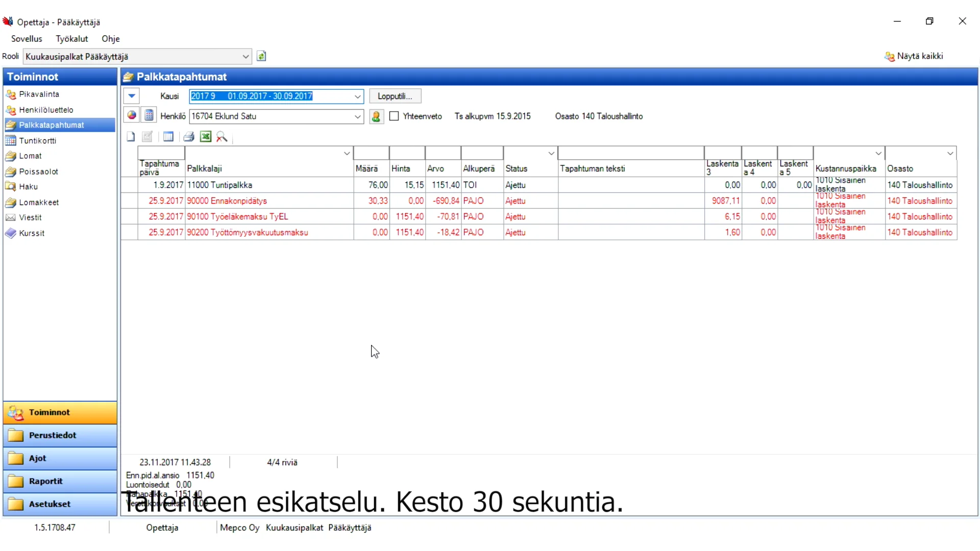The width and height of the screenshot is (980, 551).
Task: Open the pie chart view
Action: tap(131, 115)
